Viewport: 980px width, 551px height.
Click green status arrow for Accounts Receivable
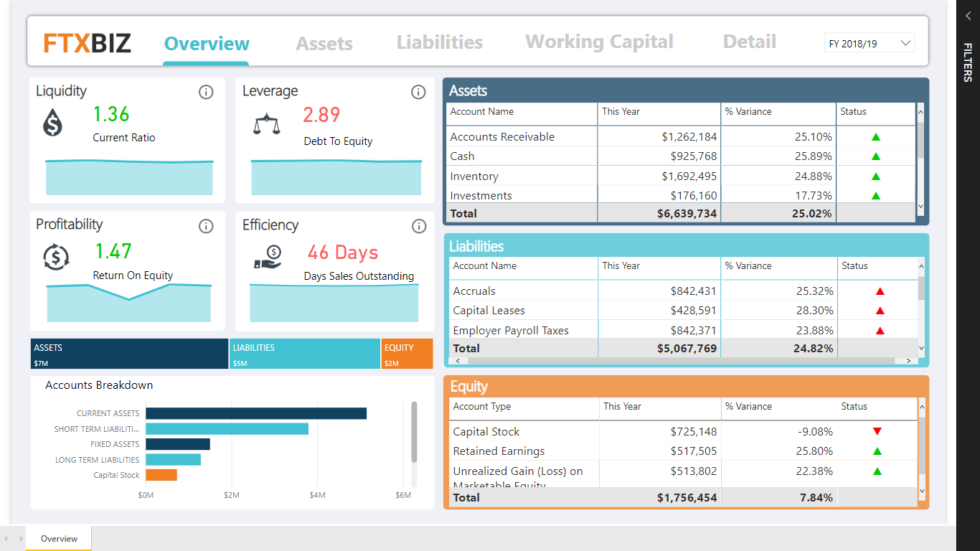click(876, 137)
